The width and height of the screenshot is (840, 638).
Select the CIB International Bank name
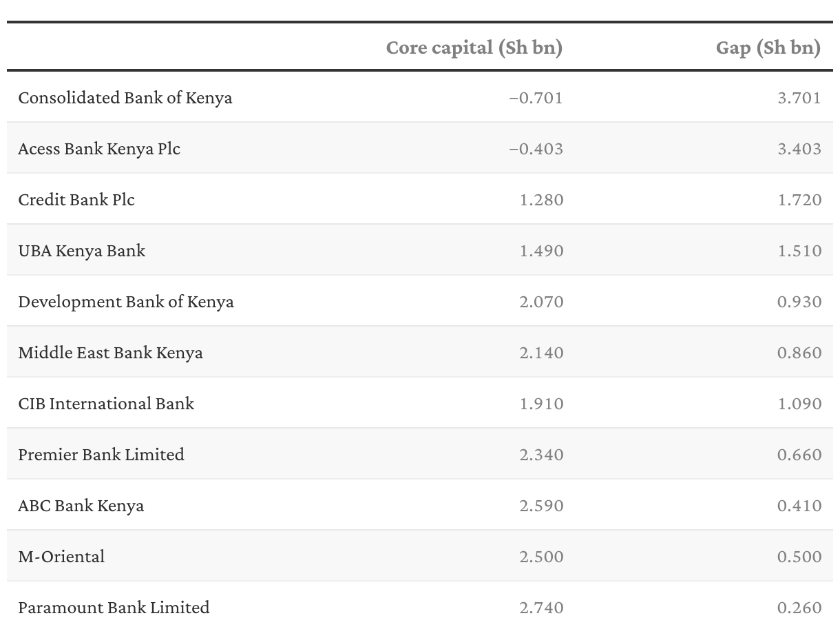[x=106, y=404]
